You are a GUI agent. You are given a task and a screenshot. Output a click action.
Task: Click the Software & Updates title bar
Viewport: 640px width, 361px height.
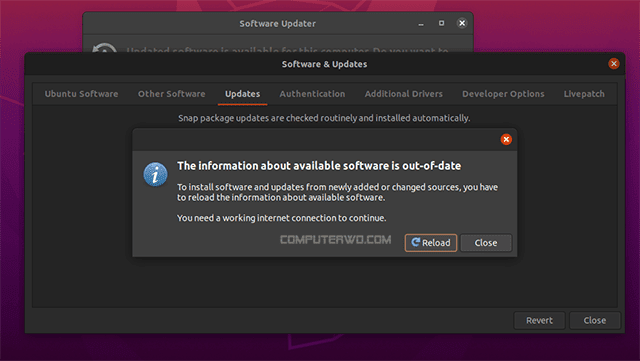(324, 64)
